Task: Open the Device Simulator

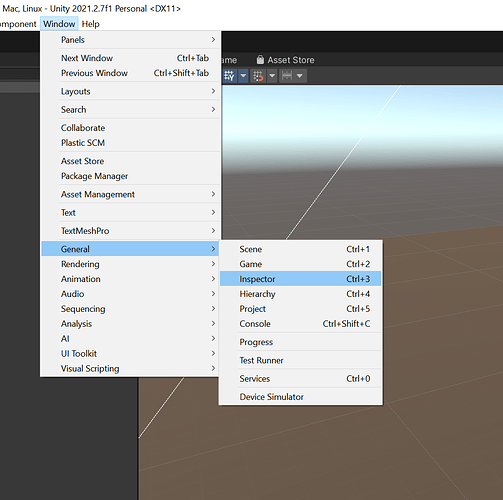Action: pos(300,397)
